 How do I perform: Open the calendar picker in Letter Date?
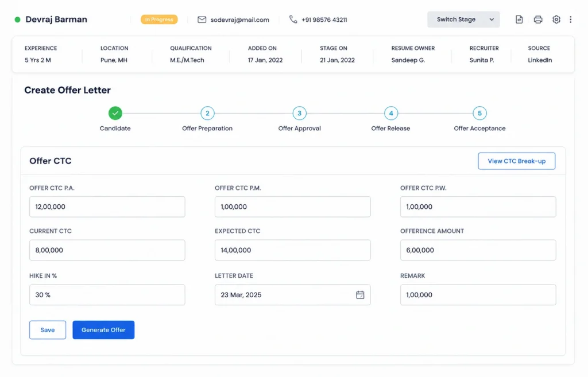(x=360, y=295)
